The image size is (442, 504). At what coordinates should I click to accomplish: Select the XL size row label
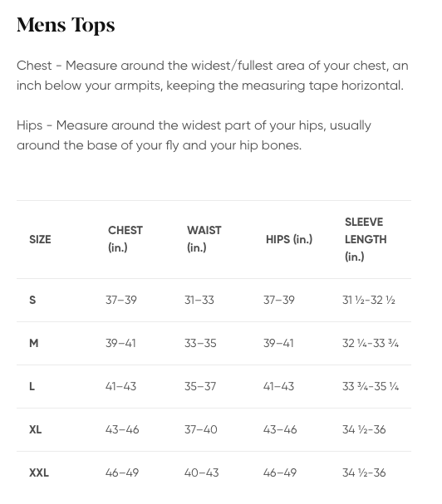tap(36, 429)
